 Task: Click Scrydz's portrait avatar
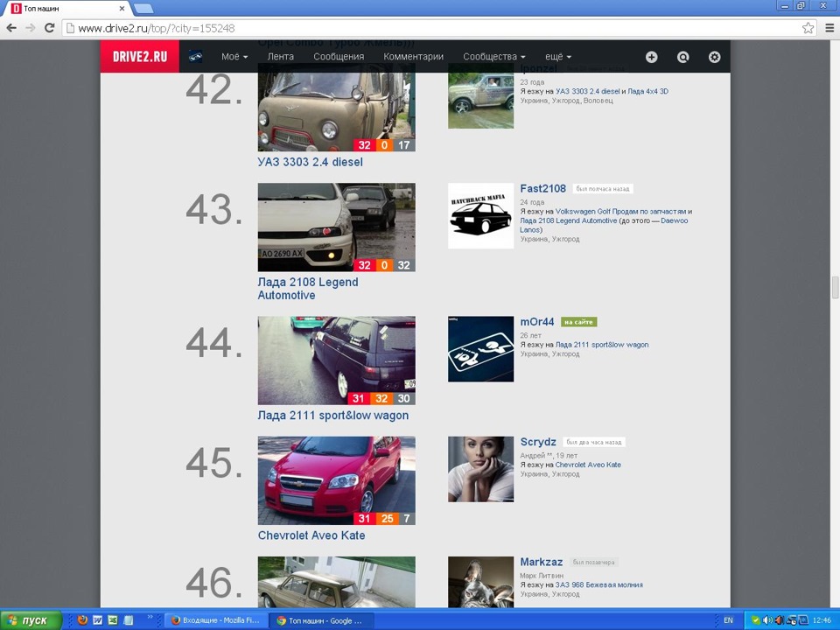480,469
